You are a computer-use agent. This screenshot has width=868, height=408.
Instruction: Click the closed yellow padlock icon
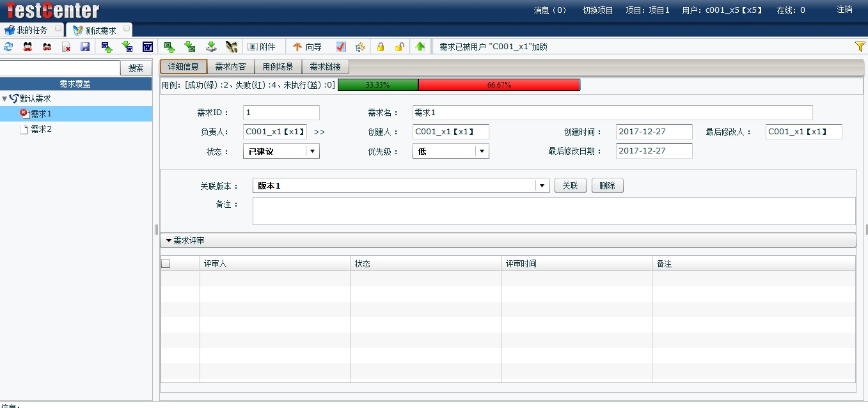click(381, 47)
